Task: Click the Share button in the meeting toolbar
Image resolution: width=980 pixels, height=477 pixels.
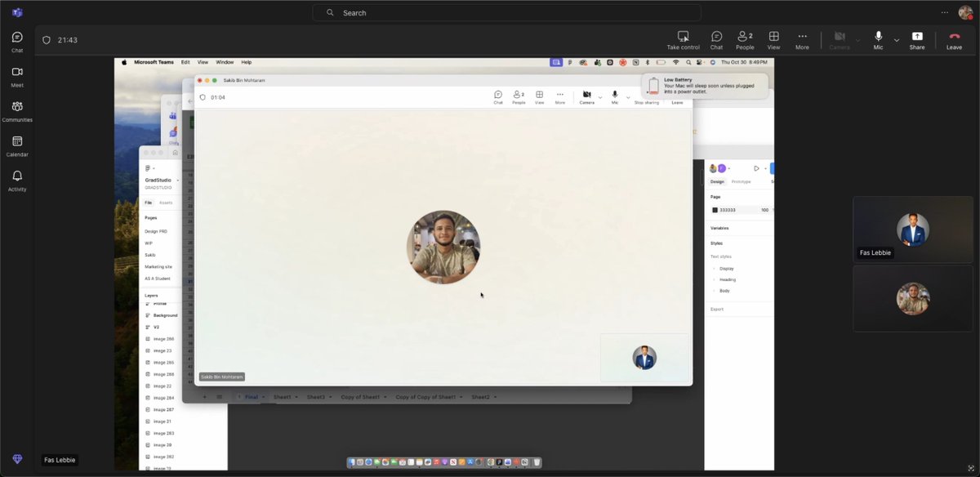Action: (917, 40)
